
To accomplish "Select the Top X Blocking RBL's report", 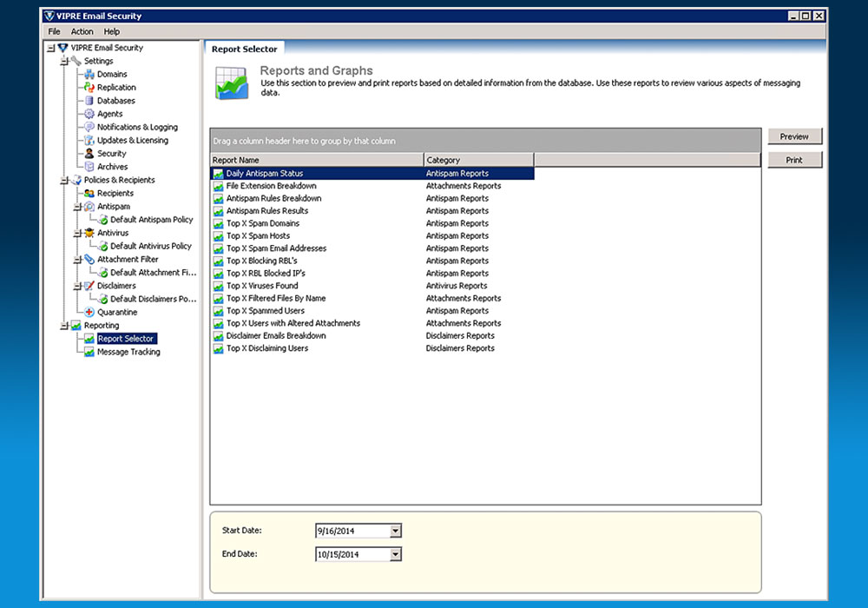I will click(x=372, y=261).
